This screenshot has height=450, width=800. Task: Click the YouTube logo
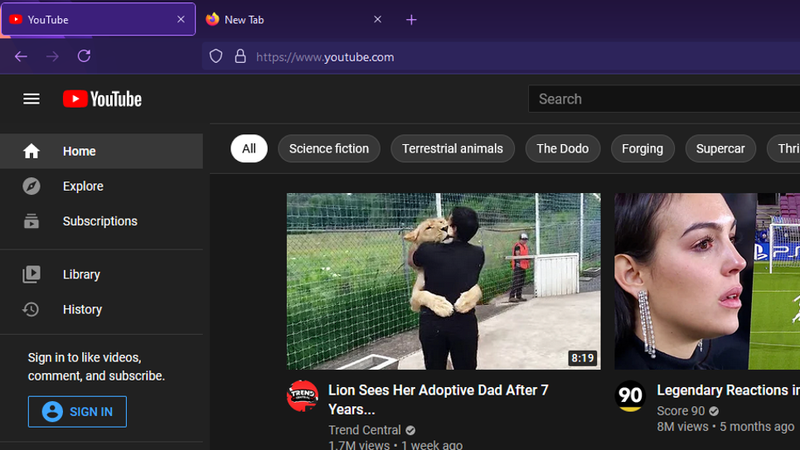[x=102, y=99]
